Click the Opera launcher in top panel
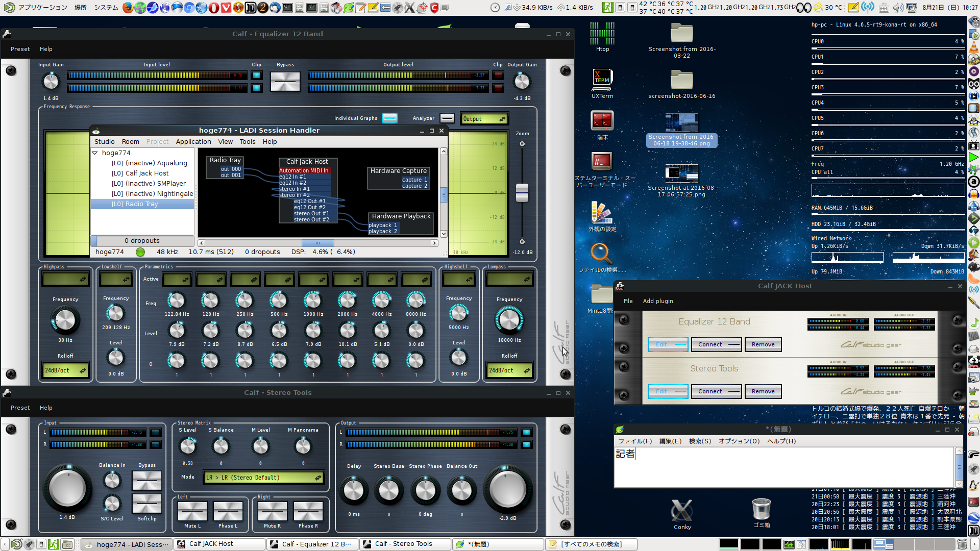Screen dimensions: 980x551 click(x=213, y=7)
